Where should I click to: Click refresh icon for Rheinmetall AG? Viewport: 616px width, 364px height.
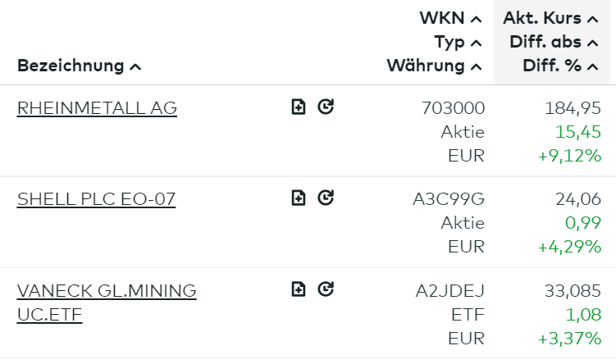pos(326,107)
